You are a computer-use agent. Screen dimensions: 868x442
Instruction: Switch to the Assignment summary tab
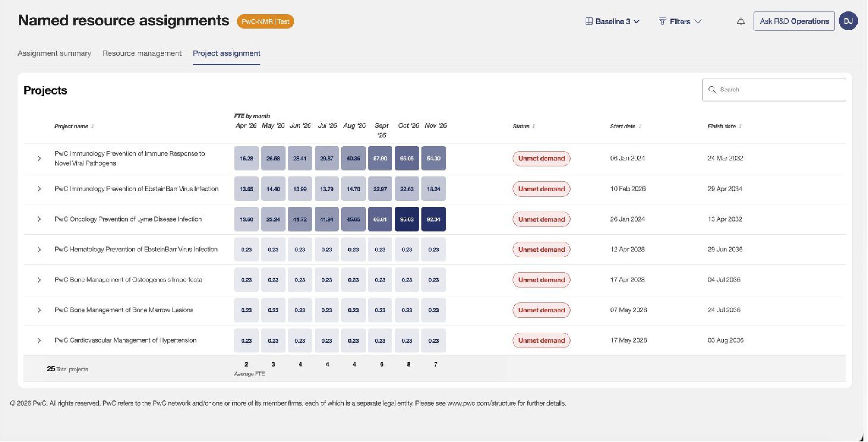click(x=54, y=53)
